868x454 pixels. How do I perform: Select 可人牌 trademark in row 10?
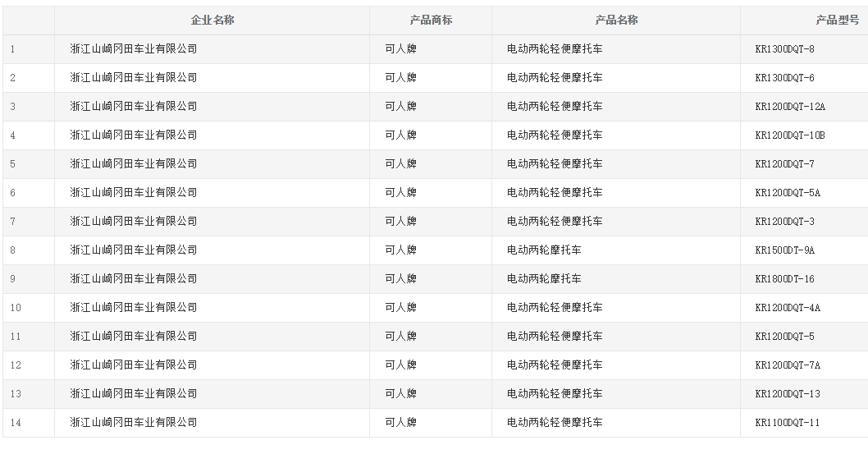401,309
